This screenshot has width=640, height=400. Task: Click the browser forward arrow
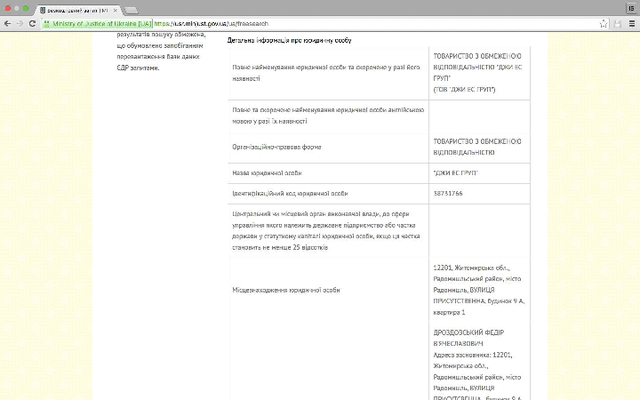tap(19, 22)
